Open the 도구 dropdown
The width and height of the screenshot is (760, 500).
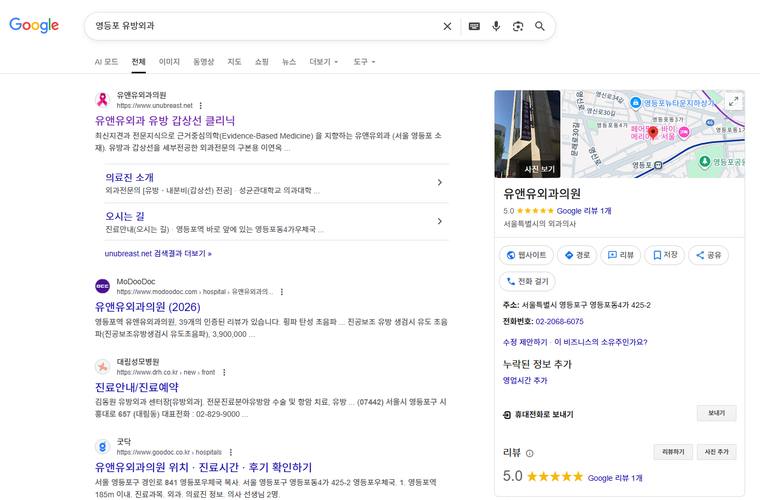(364, 62)
